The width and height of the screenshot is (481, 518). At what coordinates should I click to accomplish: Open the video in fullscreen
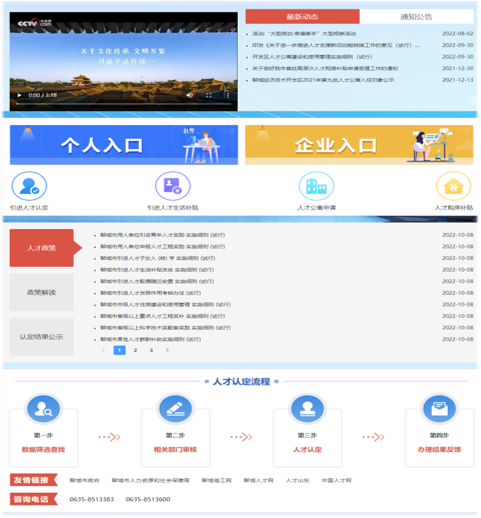point(209,95)
